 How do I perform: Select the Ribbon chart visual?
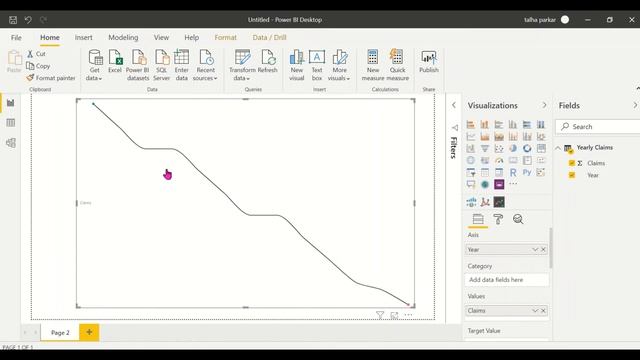541,136
